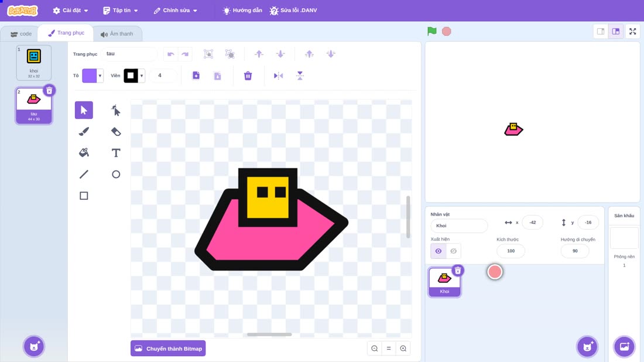The height and width of the screenshot is (362, 644).
Task: Zoom out of the costume canvas
Action: (x=375, y=349)
